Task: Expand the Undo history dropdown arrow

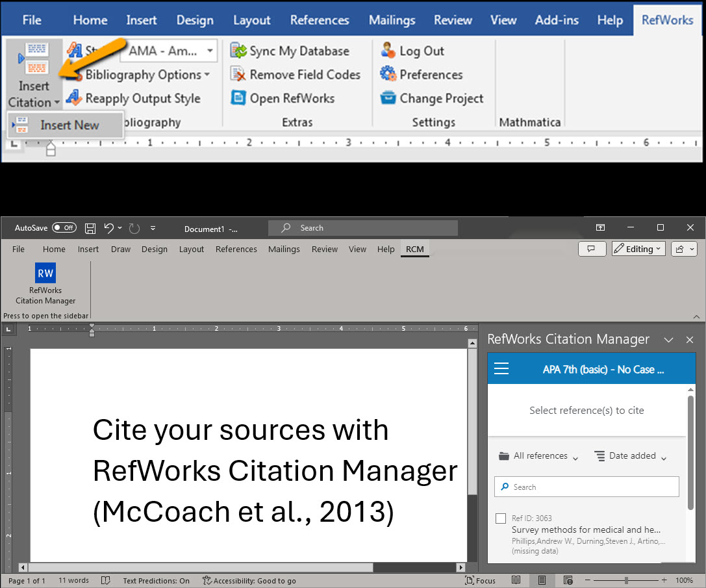Action: (120, 228)
